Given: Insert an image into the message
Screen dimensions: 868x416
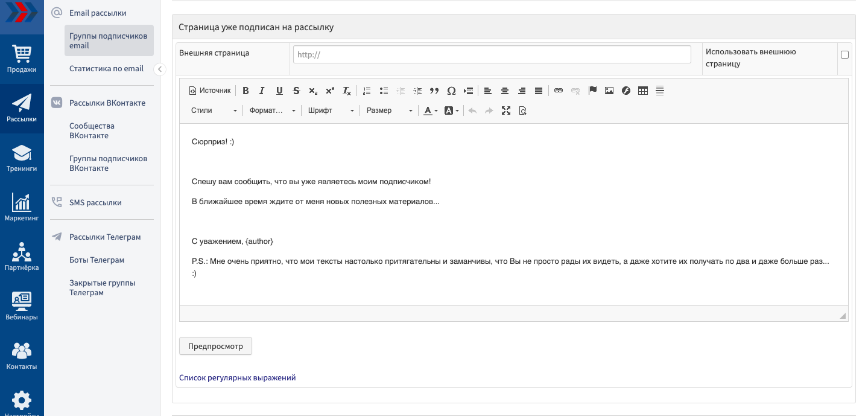Looking at the screenshot, I should (609, 91).
